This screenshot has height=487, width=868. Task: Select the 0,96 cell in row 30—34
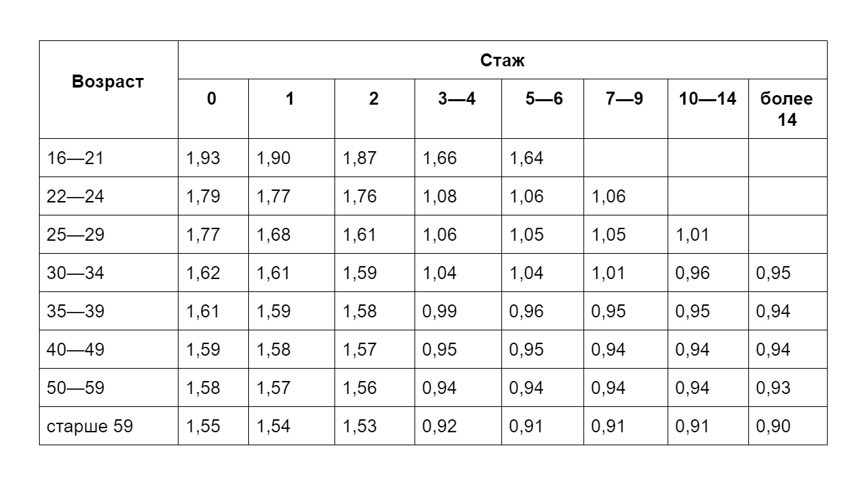pyautogui.click(x=708, y=273)
